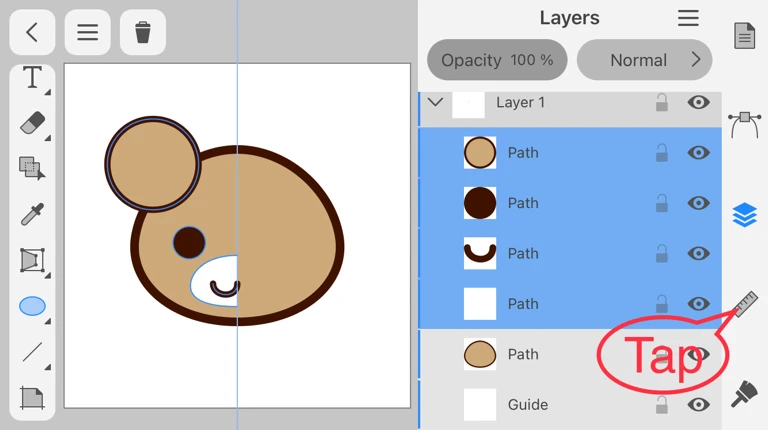768x430 pixels.
Task: Select the Ellipse shape tool
Action: (x=32, y=306)
